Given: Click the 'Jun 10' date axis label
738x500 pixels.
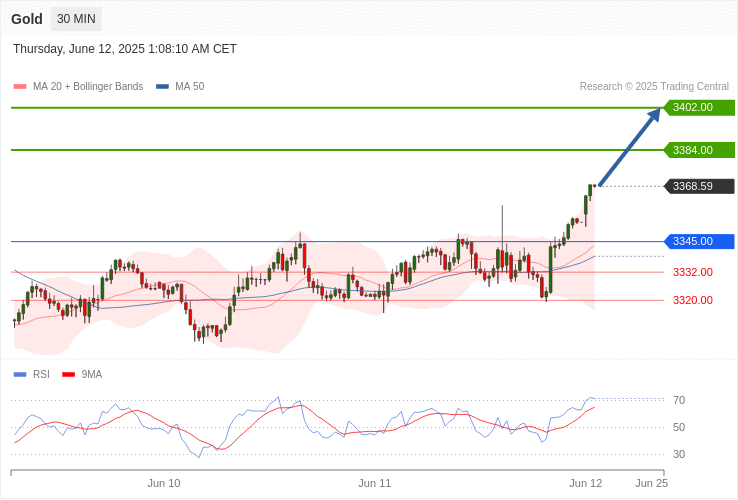Looking at the screenshot, I should 164,484.
